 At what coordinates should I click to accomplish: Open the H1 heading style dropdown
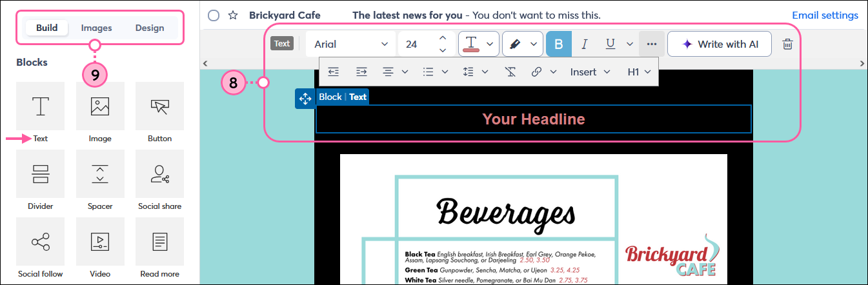(639, 72)
